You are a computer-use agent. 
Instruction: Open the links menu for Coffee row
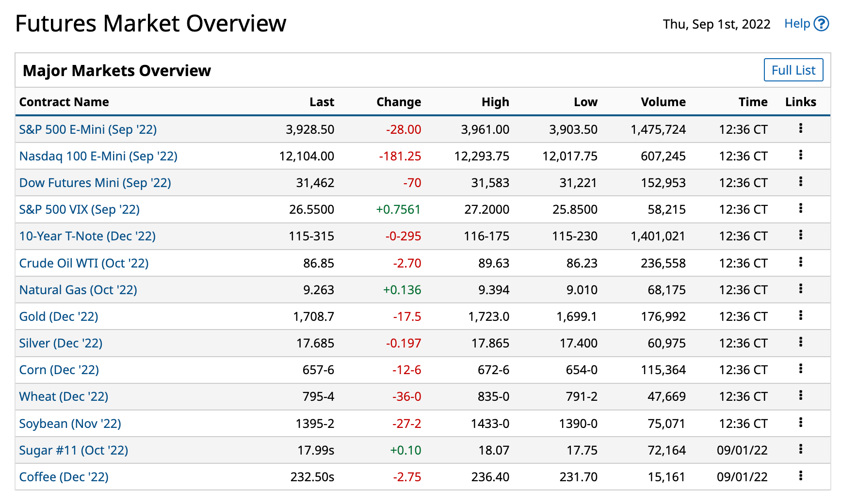pos(800,476)
